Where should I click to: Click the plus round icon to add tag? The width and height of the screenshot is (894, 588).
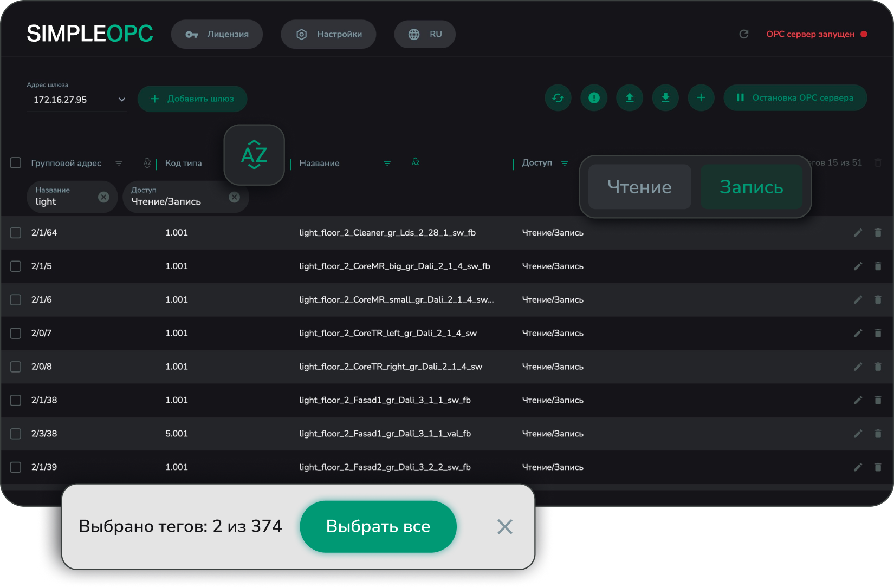point(701,98)
